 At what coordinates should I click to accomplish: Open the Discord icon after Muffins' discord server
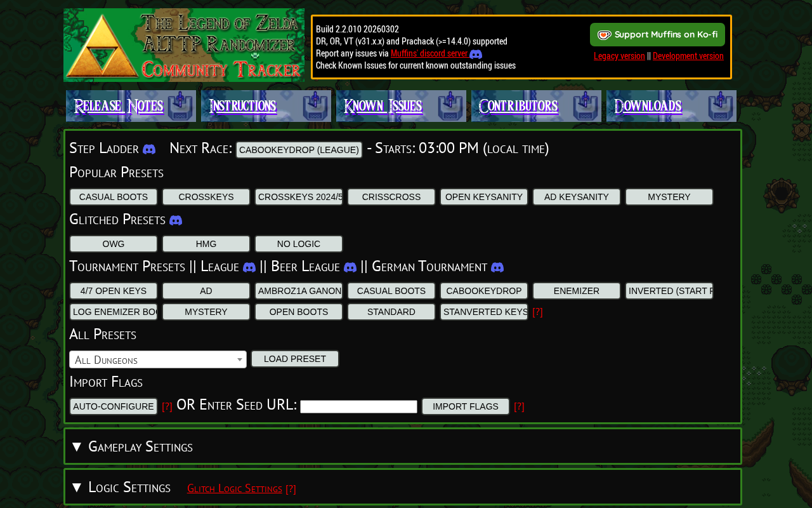click(x=476, y=54)
